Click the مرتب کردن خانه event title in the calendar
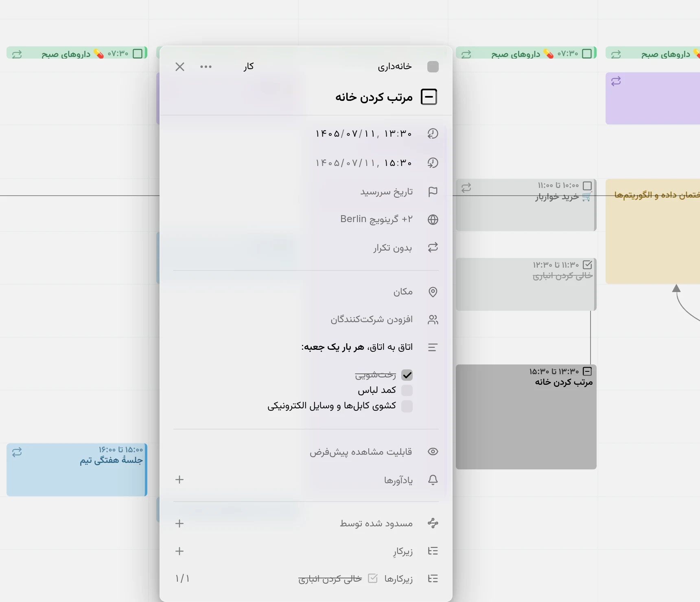This screenshot has width=700, height=602. point(564,382)
